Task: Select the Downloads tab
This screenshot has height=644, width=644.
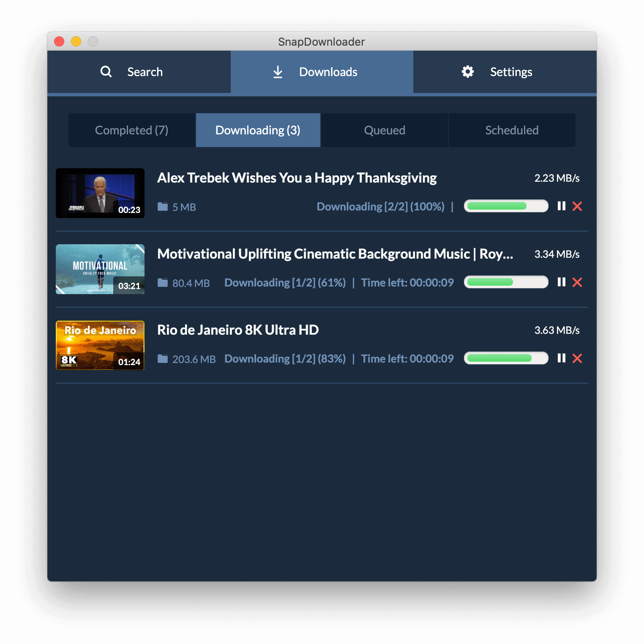Action: (x=322, y=72)
